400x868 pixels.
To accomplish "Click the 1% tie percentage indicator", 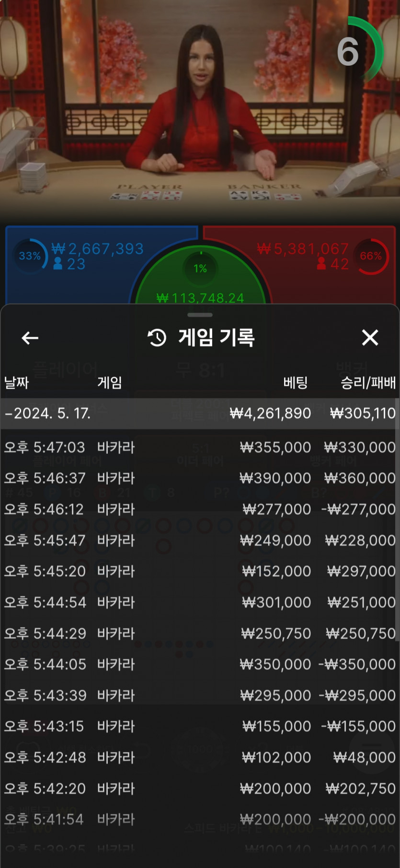I will pyautogui.click(x=200, y=268).
